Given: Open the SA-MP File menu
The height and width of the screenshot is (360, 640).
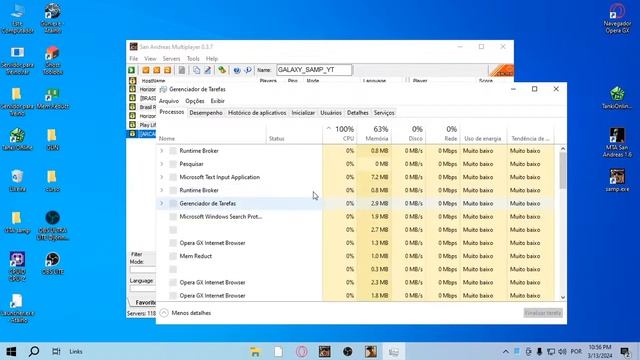Looking at the screenshot, I should coord(133,59).
